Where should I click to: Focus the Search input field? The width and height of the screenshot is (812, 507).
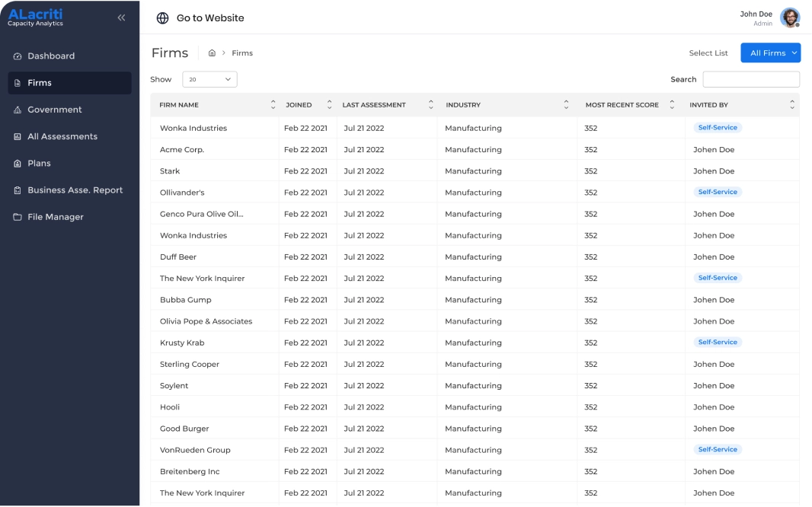coord(750,79)
